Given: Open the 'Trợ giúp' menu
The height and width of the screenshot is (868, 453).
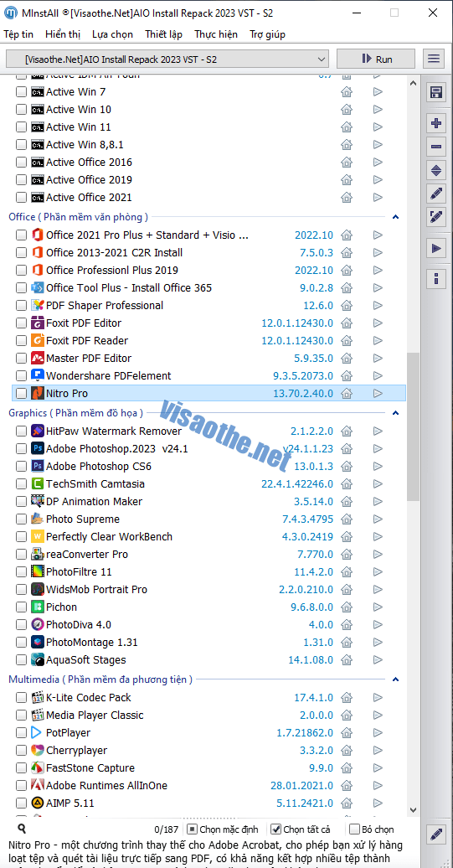Looking at the screenshot, I should (x=267, y=34).
